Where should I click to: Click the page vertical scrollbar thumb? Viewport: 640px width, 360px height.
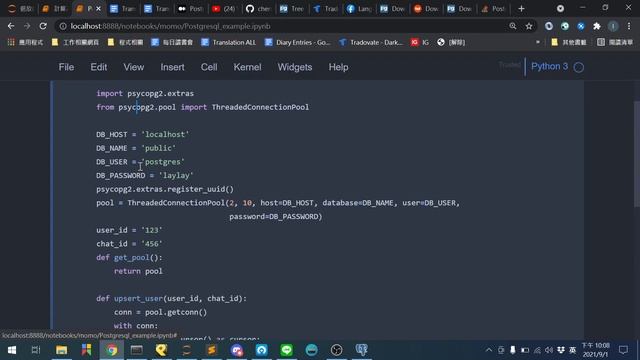pos(637,154)
